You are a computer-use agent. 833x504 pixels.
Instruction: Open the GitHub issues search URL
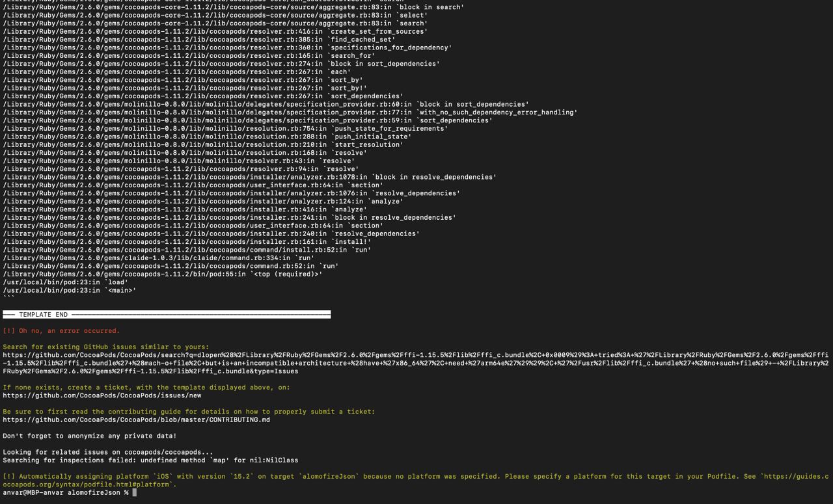click(416, 363)
